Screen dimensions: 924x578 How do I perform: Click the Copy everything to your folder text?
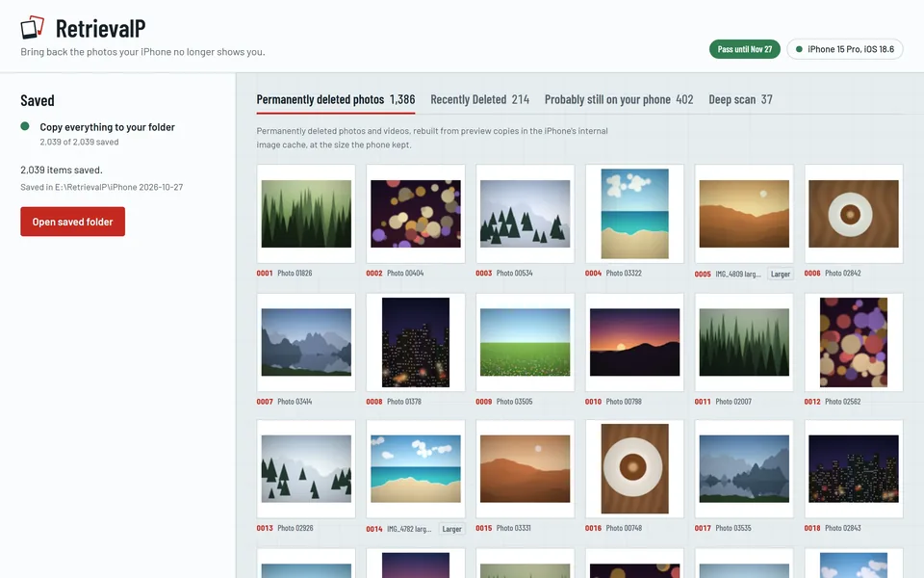point(107,127)
